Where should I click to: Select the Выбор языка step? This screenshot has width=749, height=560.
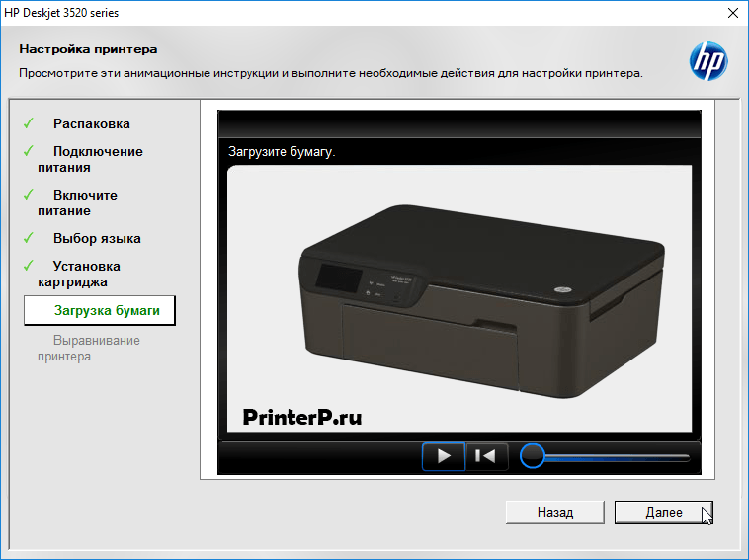(x=97, y=239)
